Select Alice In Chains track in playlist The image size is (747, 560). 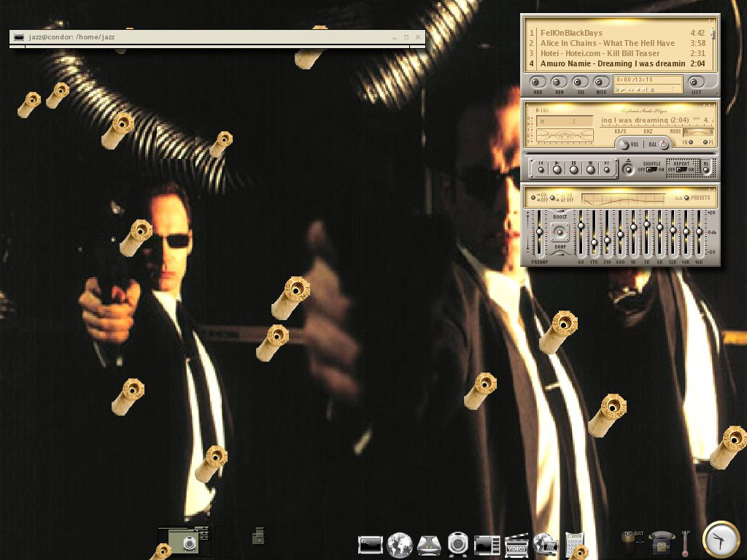click(617, 43)
